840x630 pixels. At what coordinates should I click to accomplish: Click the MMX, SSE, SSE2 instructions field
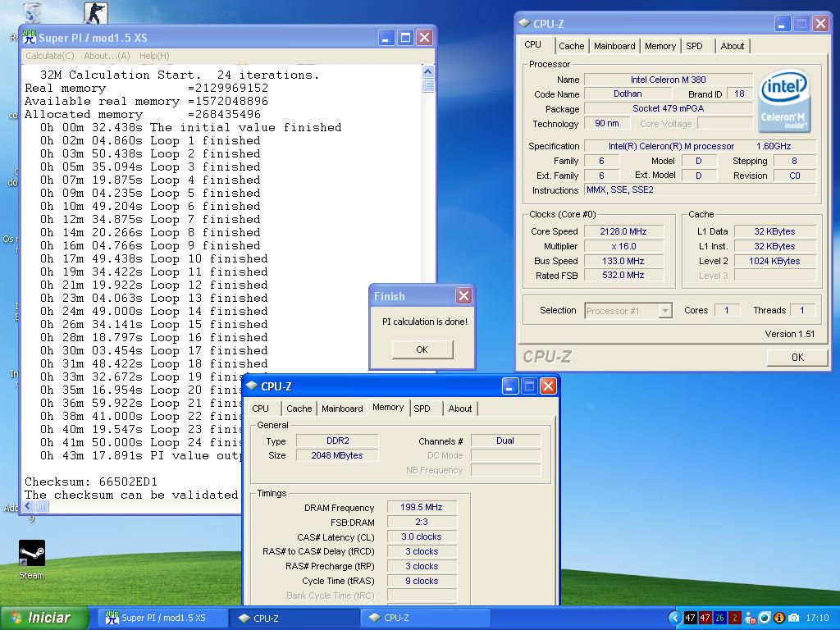[701, 189]
